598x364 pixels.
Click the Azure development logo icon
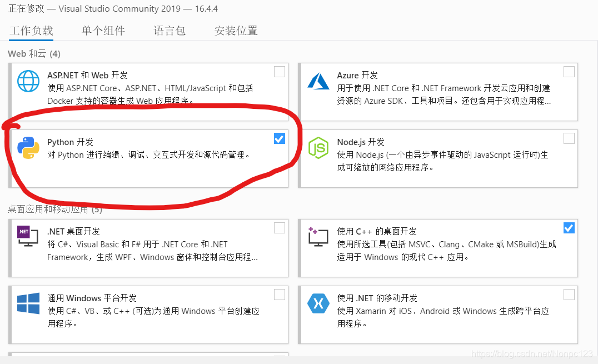click(x=318, y=81)
